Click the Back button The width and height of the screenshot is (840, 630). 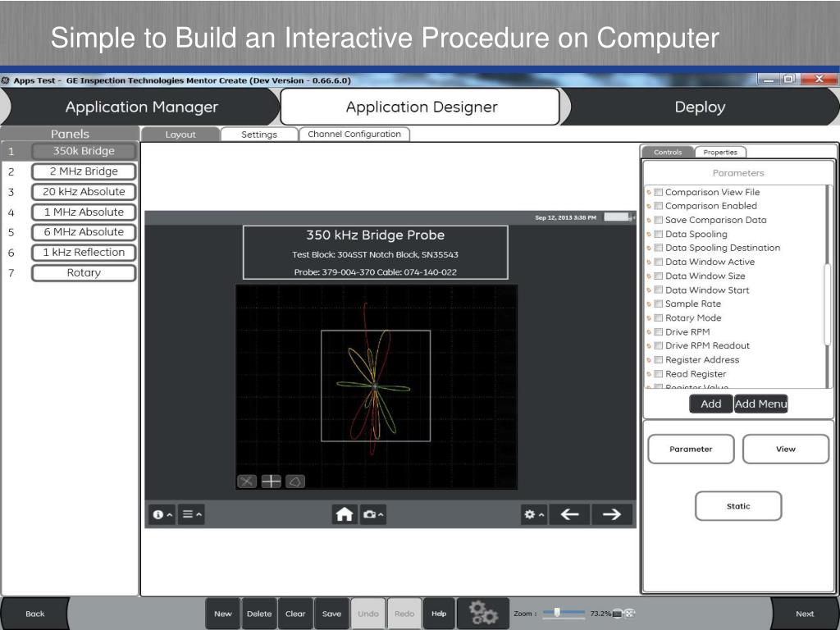[34, 614]
